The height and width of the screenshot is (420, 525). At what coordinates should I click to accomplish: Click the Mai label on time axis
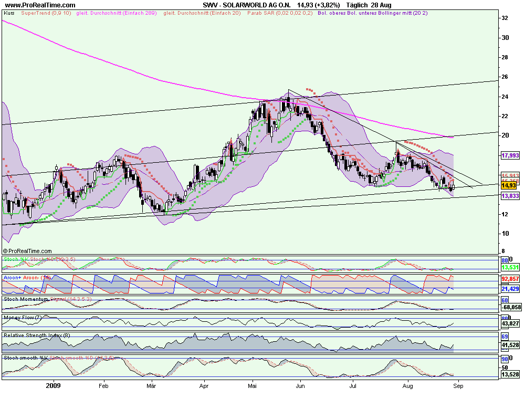(x=252, y=386)
